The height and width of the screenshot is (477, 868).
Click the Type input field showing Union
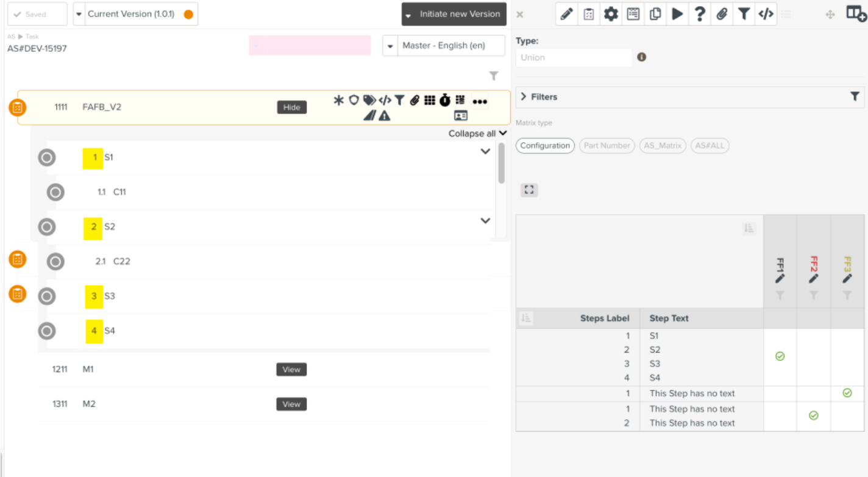pyautogui.click(x=574, y=57)
